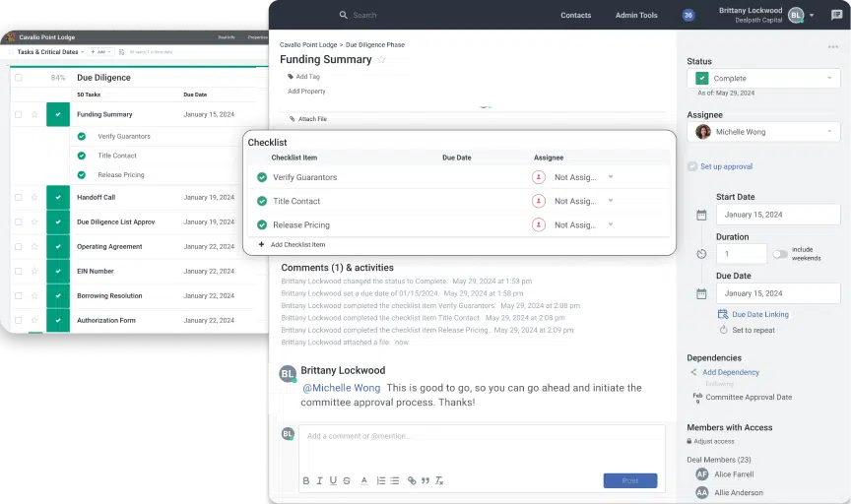Viewport: 851px width, 504px height.
Task: Open the Contacts menu in top bar
Action: (x=576, y=15)
